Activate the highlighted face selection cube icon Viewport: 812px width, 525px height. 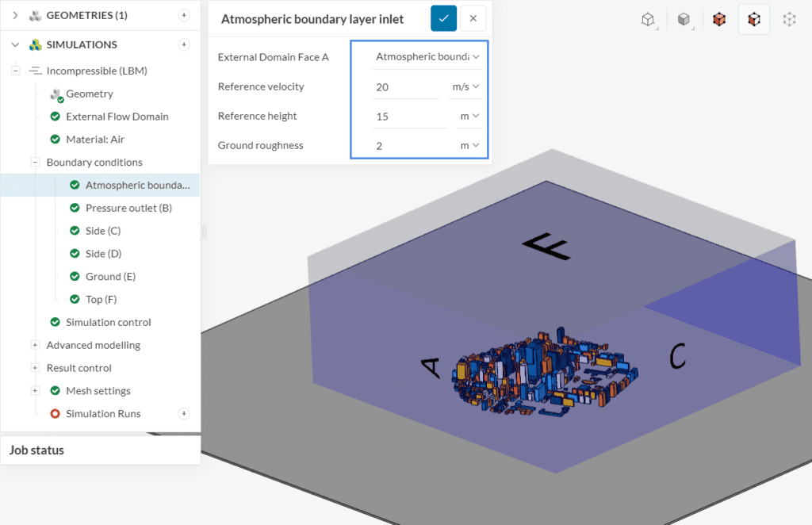click(754, 20)
